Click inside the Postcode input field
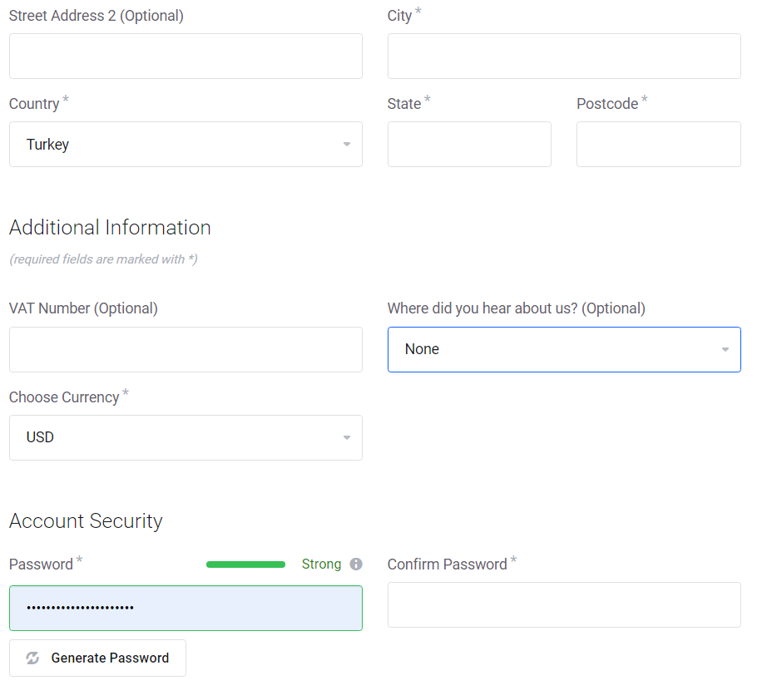The image size is (762, 700). pos(658,144)
